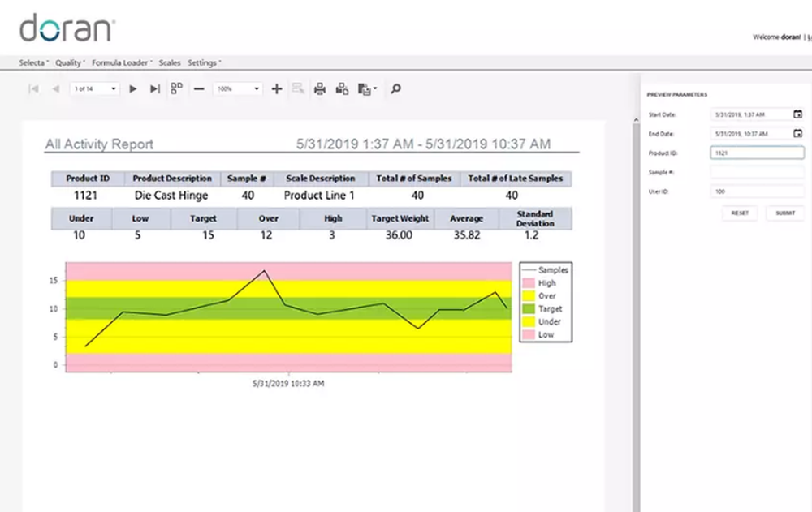Viewport: 812px width, 512px height.
Task: Focus the Sample # input field
Action: click(x=757, y=172)
